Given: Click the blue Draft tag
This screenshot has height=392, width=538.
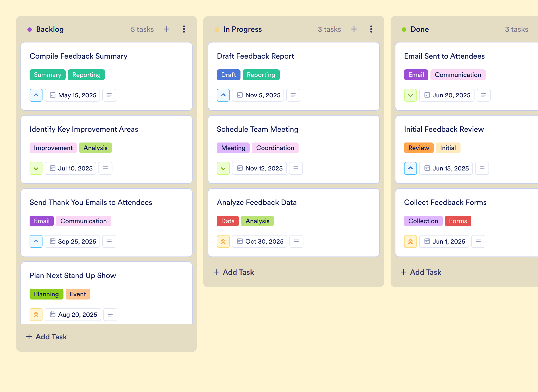Looking at the screenshot, I should coord(229,75).
